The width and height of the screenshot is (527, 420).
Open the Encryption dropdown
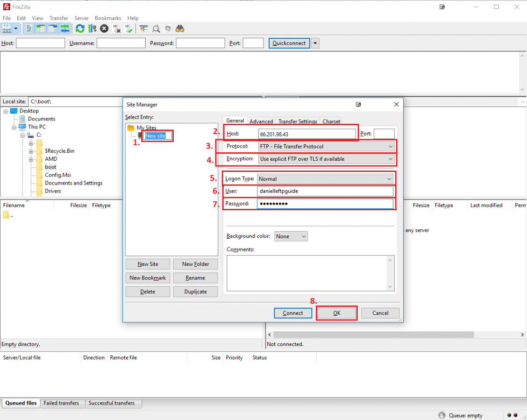click(x=326, y=159)
